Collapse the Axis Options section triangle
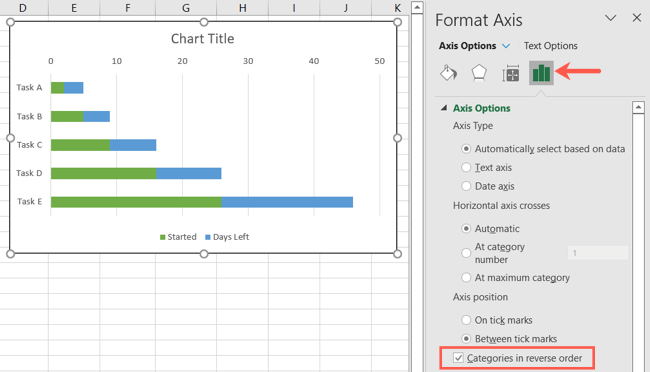Screen dimensions: 650x372 click(x=444, y=108)
